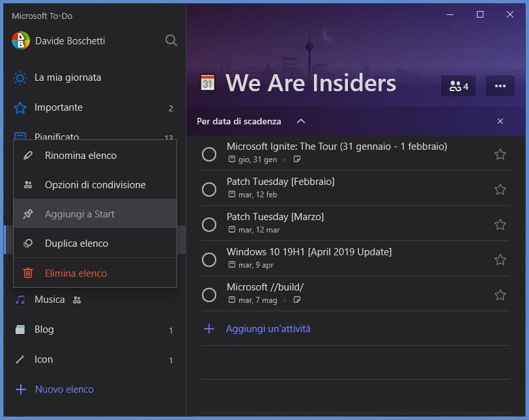
Task: Open sharing members button showing 4
Action: (x=458, y=86)
